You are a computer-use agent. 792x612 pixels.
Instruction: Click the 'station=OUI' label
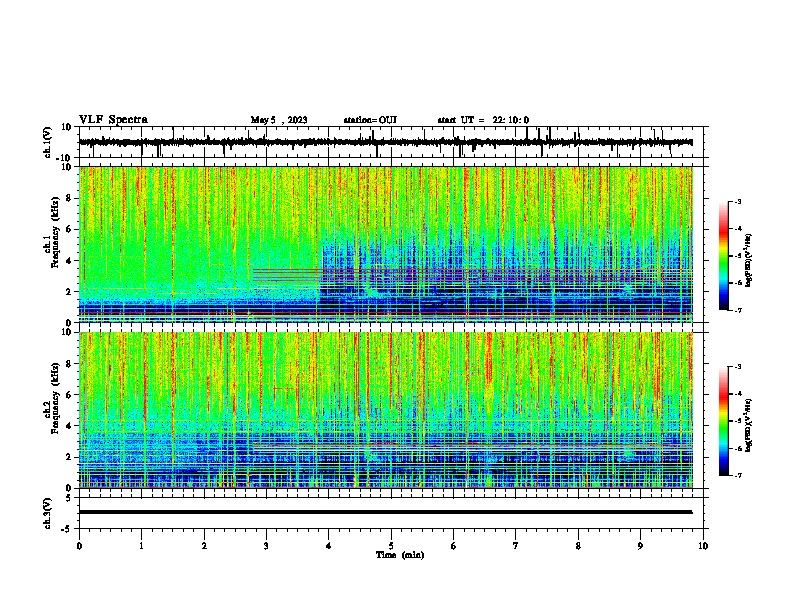[370, 120]
